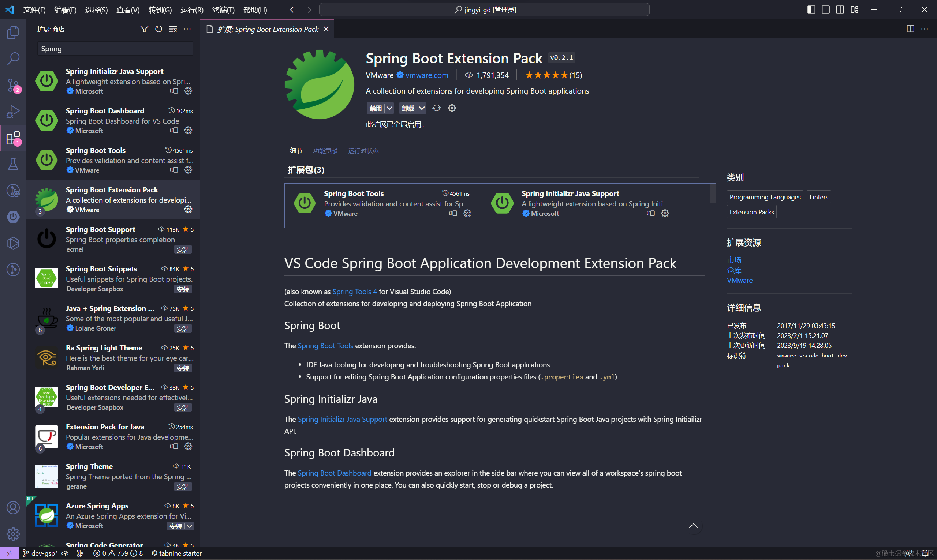Open Run and Debug view
This screenshot has height=560, width=937.
13,112
